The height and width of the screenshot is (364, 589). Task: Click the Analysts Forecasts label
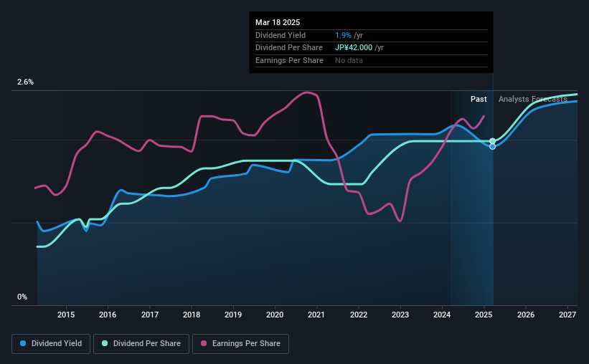pyautogui.click(x=532, y=99)
